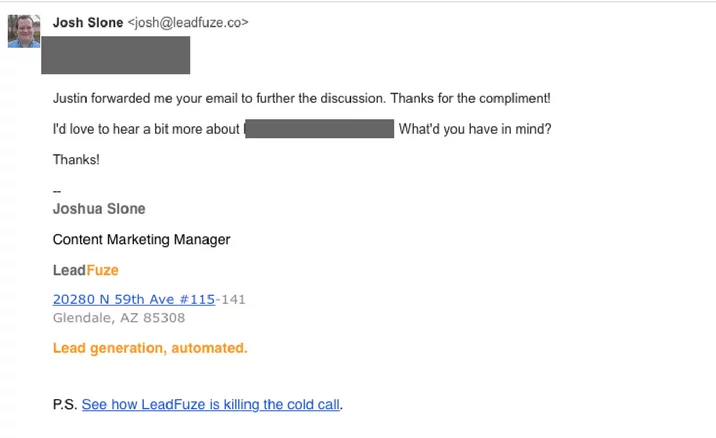This screenshot has width=716, height=438.
Task: Click the 'Thanks!' line
Action: [x=76, y=159]
